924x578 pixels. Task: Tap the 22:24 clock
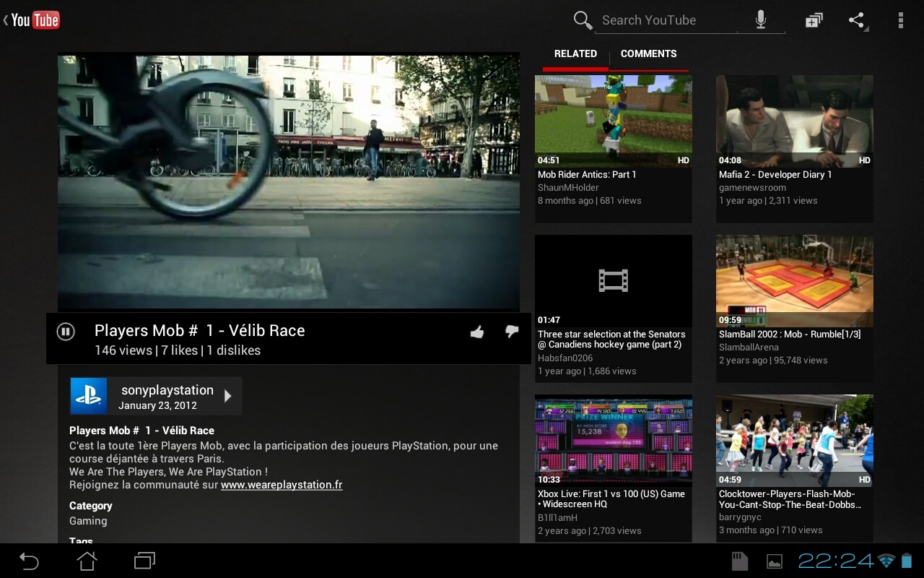pyautogui.click(x=835, y=561)
